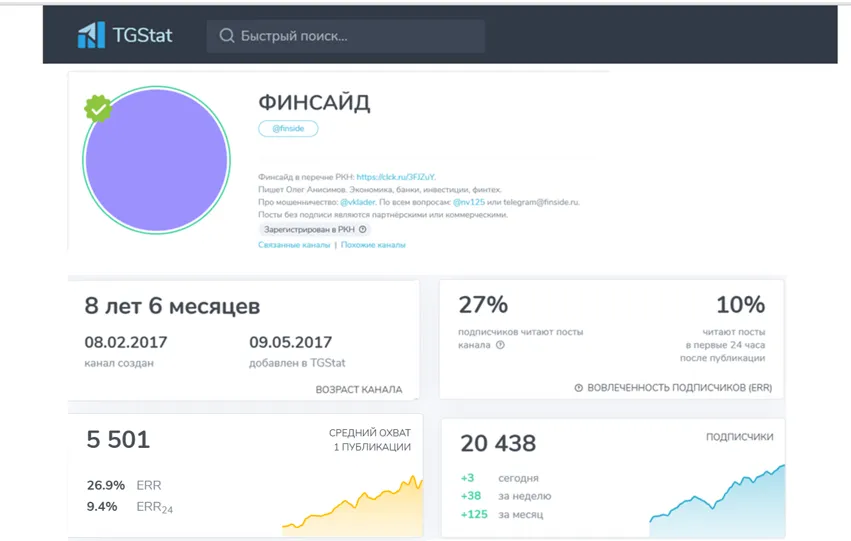851x541 pixels.
Task: Click the ВОВЛЕЧЕННОСТЬ ПОДПИСЧИКОВ (ERR) label
Action: pyautogui.click(x=679, y=388)
